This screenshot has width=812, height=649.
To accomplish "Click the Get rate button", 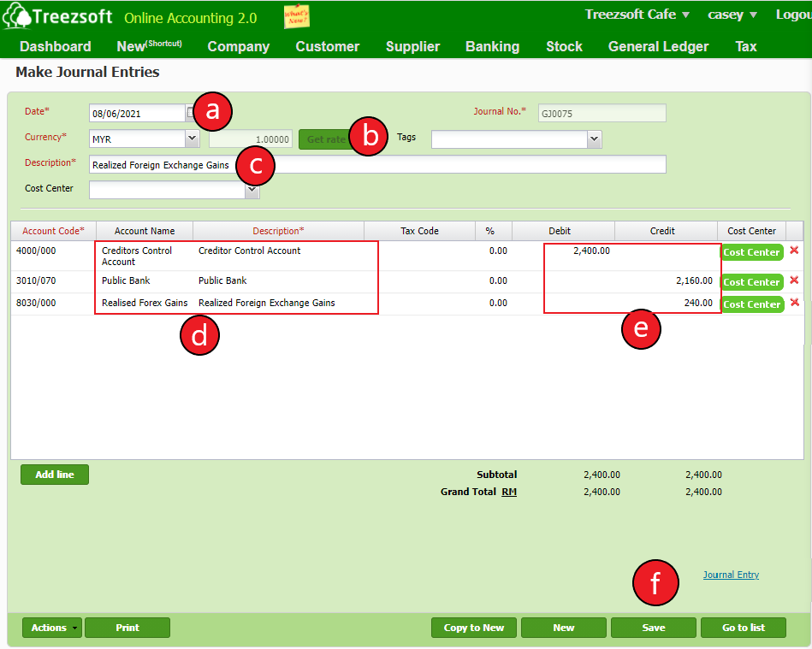I will click(x=326, y=139).
